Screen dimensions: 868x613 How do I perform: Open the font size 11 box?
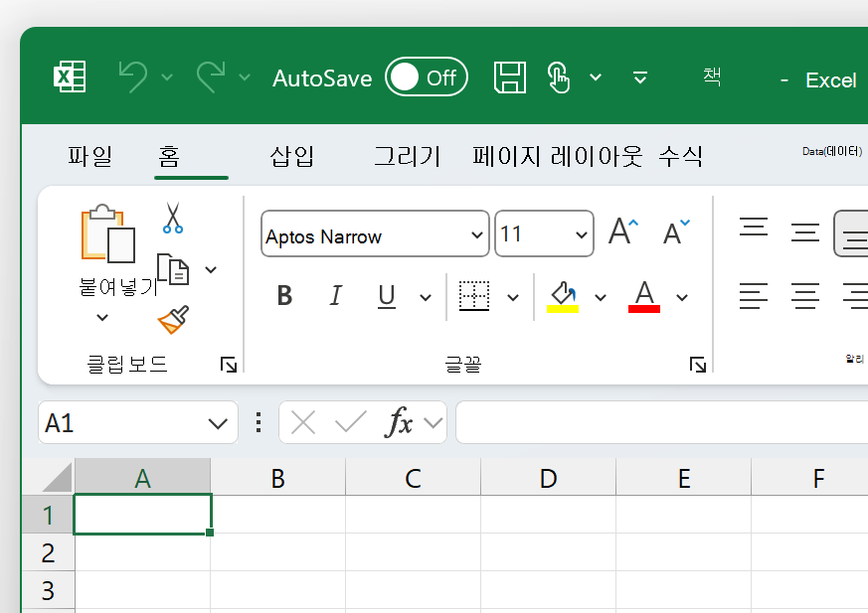(x=544, y=233)
